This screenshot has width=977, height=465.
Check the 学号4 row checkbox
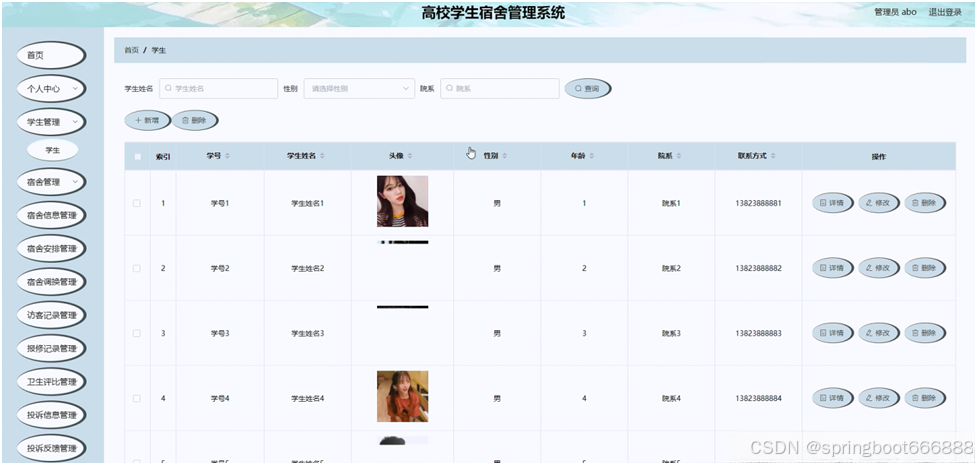click(137, 398)
